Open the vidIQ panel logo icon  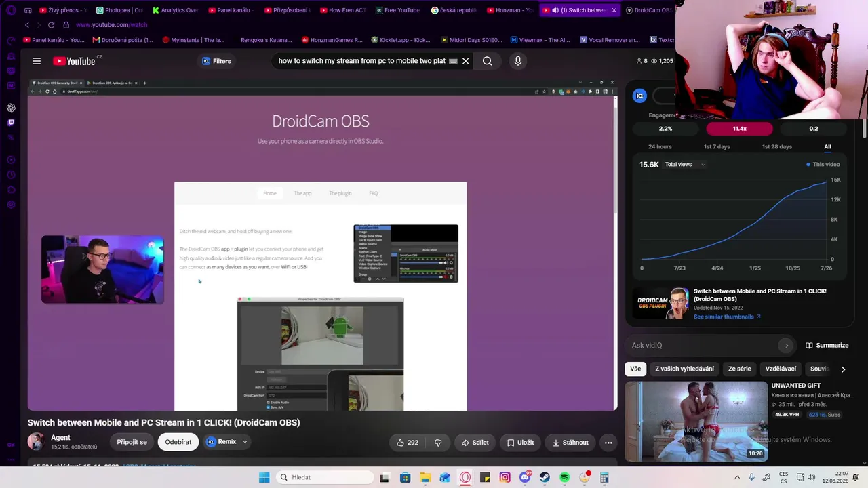click(639, 96)
